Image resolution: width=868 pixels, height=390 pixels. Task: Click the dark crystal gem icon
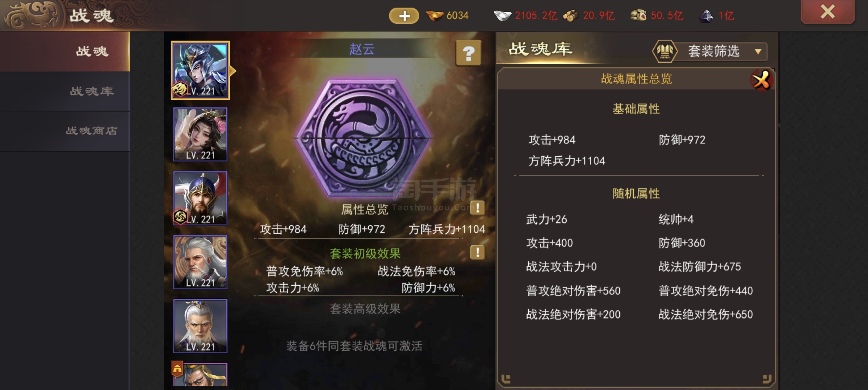[x=705, y=16]
